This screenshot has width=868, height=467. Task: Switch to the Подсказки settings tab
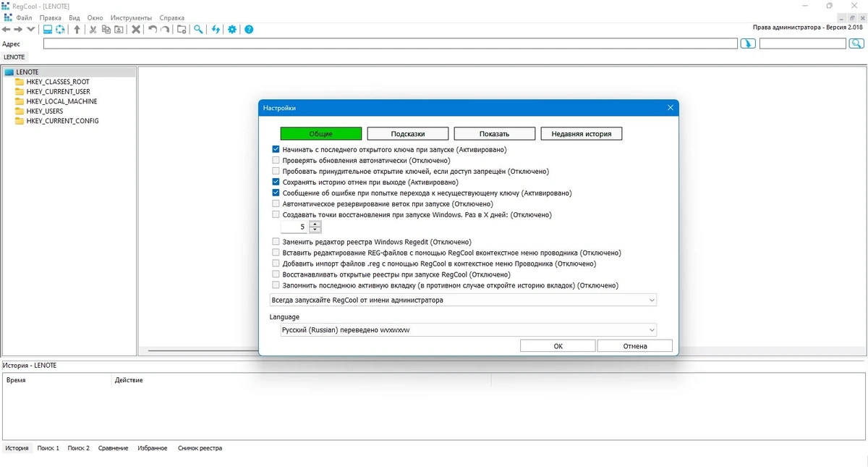408,134
